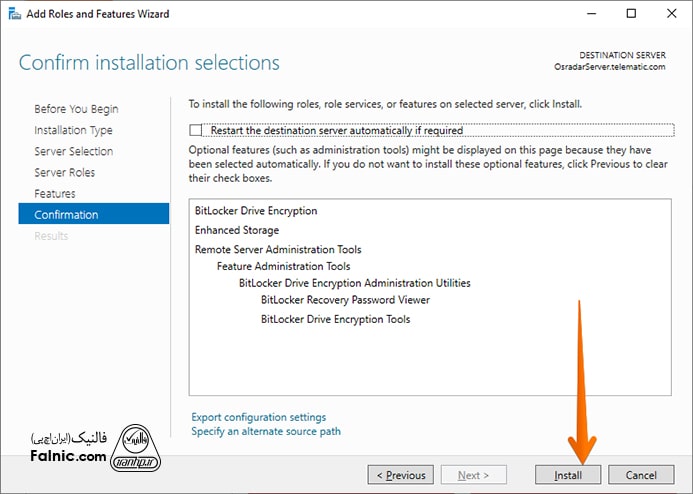Select the Confirmation step in sidebar
Image resolution: width=694 pixels, height=494 pixels.
(x=66, y=214)
